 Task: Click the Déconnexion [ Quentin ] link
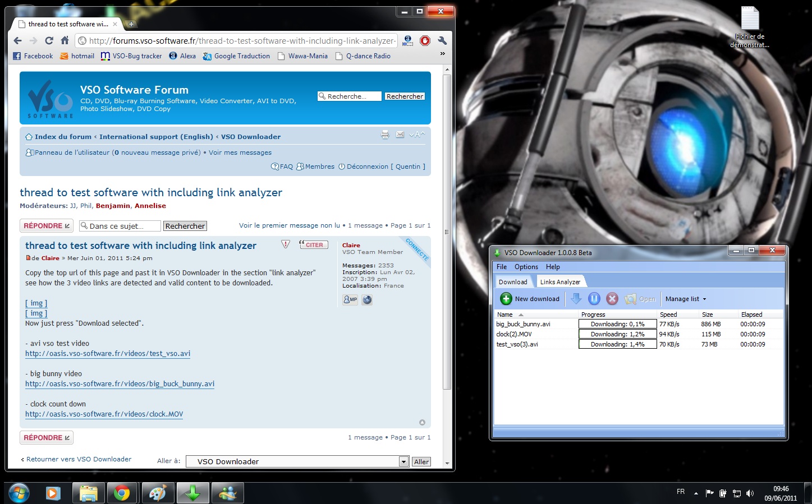click(x=382, y=167)
